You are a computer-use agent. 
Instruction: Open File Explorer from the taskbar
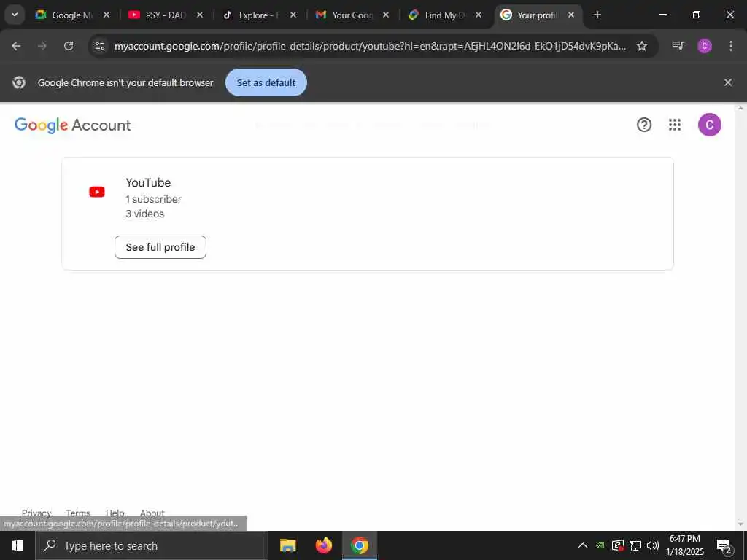pos(287,545)
